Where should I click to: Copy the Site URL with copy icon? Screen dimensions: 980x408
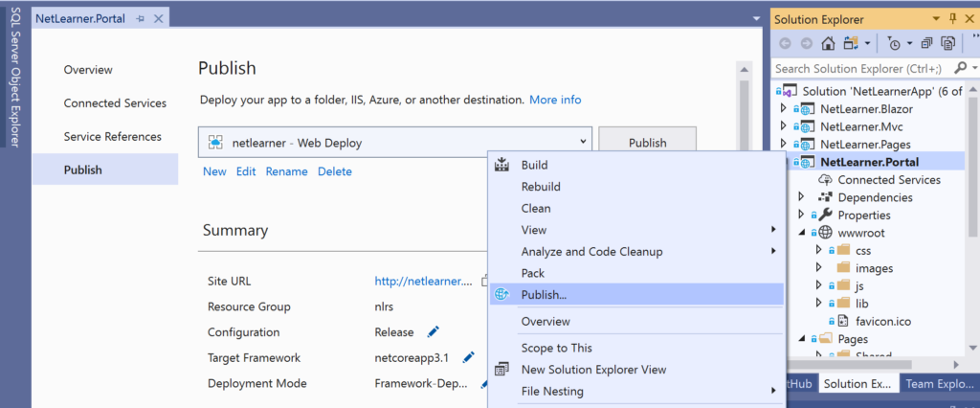pos(484,281)
